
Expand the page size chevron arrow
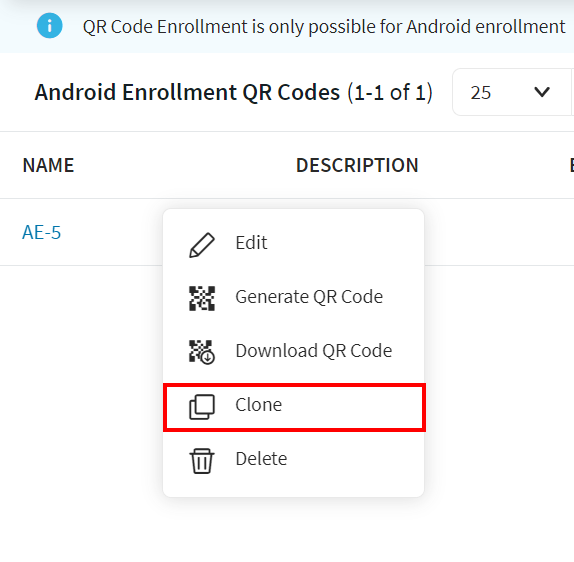click(542, 92)
